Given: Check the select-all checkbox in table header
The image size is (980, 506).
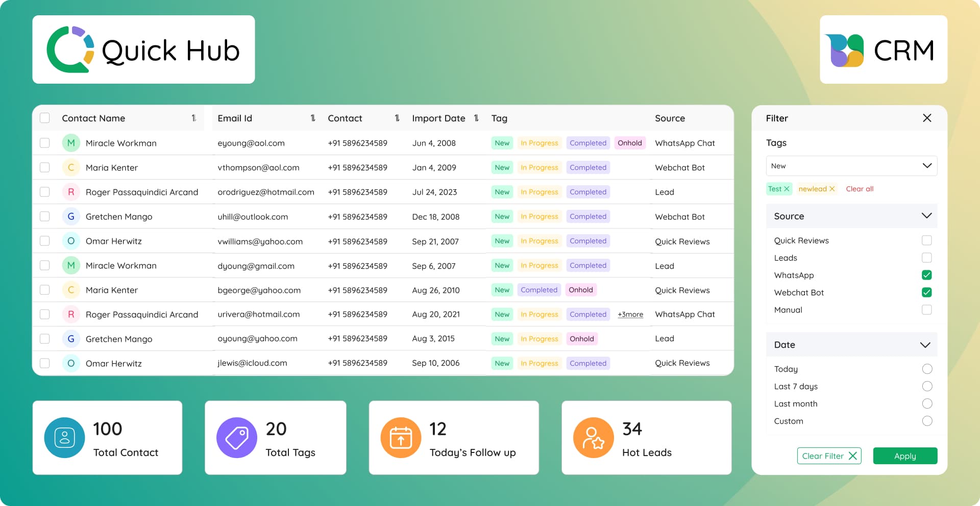Looking at the screenshot, I should [44, 117].
